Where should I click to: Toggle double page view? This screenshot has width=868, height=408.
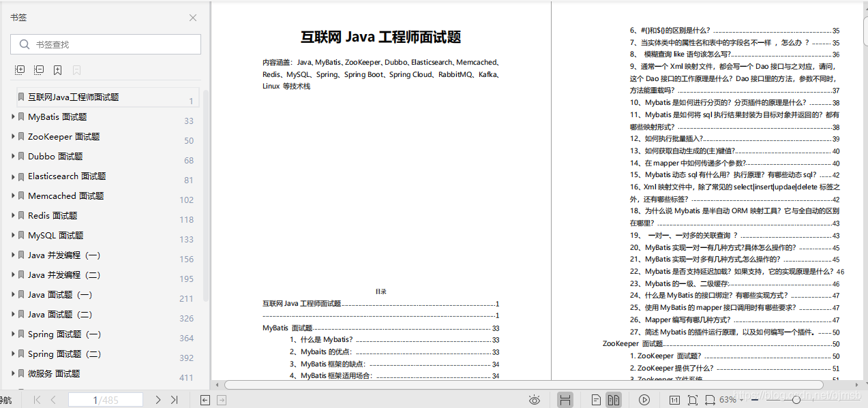pos(614,400)
